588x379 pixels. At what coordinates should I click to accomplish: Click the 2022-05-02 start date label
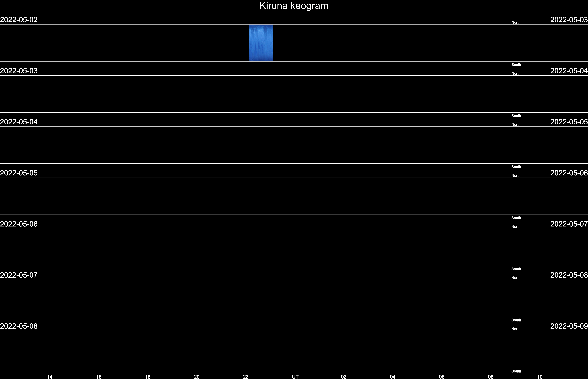coord(19,20)
